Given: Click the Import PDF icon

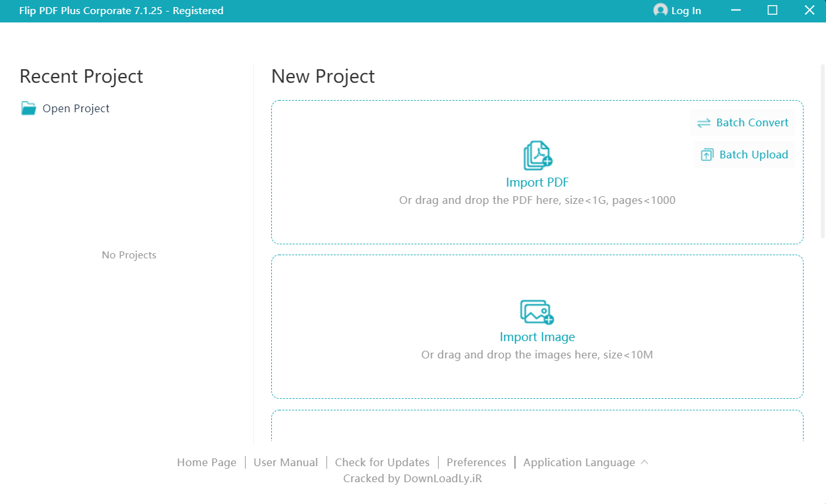Looking at the screenshot, I should pyautogui.click(x=537, y=156).
